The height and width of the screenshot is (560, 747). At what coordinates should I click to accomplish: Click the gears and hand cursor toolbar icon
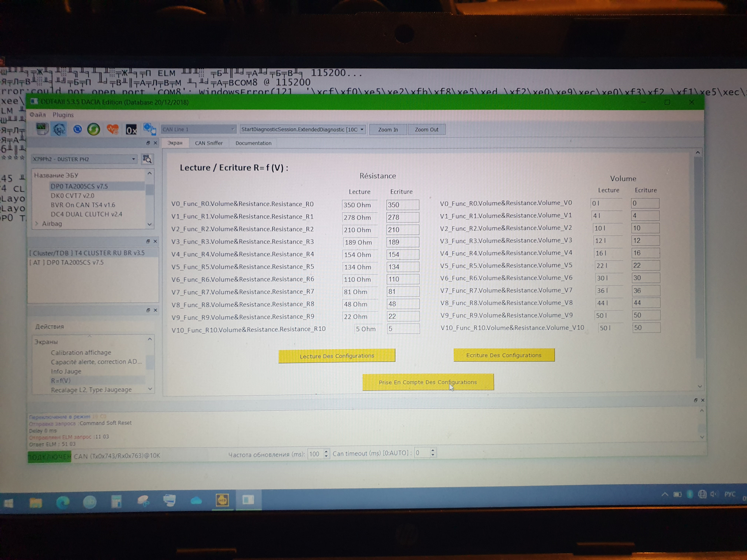click(x=149, y=129)
